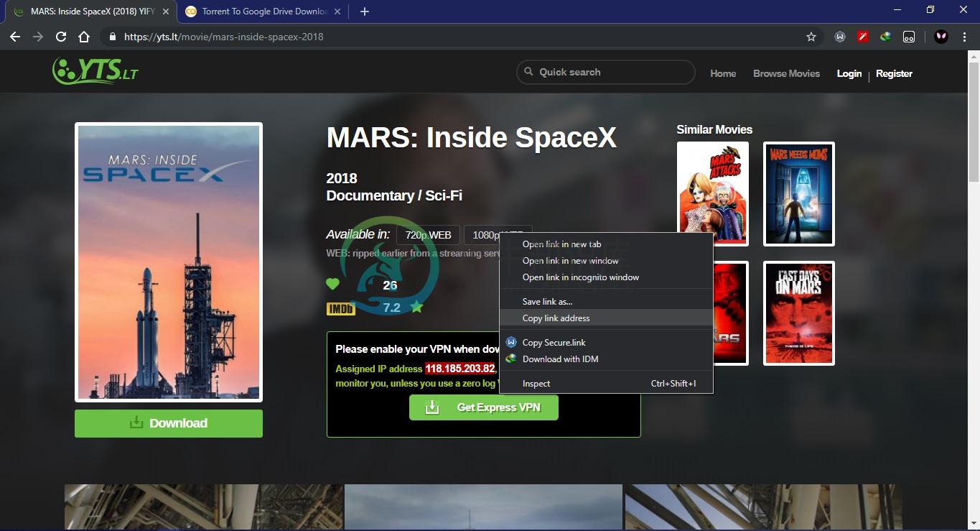Open the rocket tower screenshot thumbnail at bottom left

pyautogui.click(x=204, y=507)
